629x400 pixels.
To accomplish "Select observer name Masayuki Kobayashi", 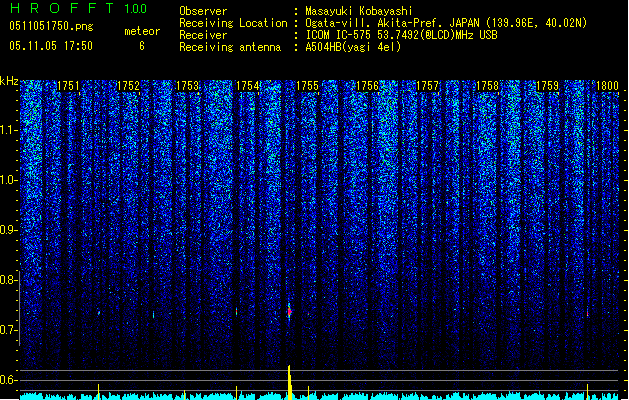I will [x=359, y=11].
